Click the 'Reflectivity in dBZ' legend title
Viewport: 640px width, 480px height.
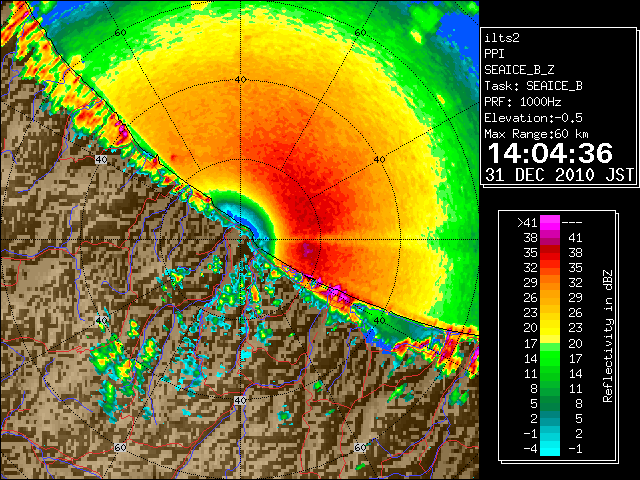(608, 336)
